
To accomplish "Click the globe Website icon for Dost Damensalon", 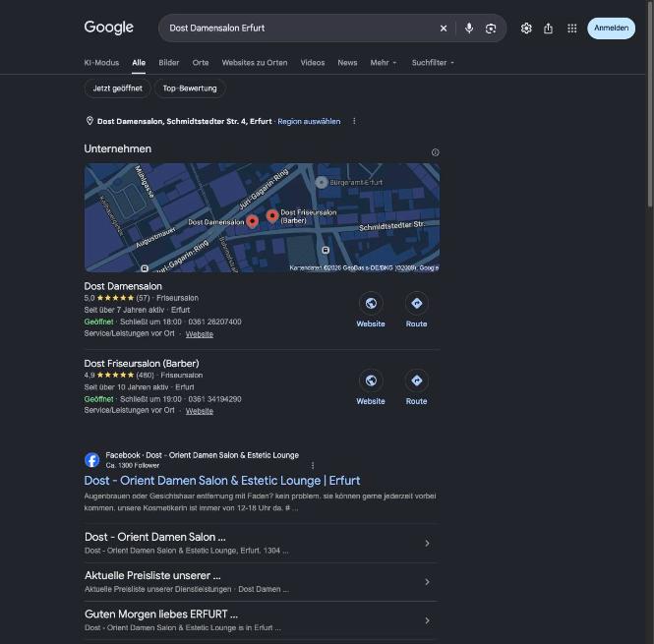I will [371, 303].
